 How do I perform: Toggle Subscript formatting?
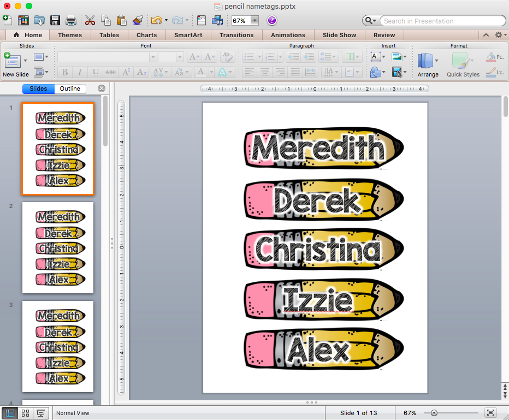(142, 72)
